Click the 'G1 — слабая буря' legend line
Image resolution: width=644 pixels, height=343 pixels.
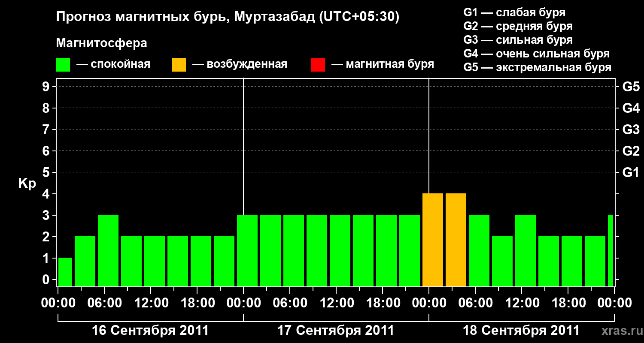[x=514, y=12]
